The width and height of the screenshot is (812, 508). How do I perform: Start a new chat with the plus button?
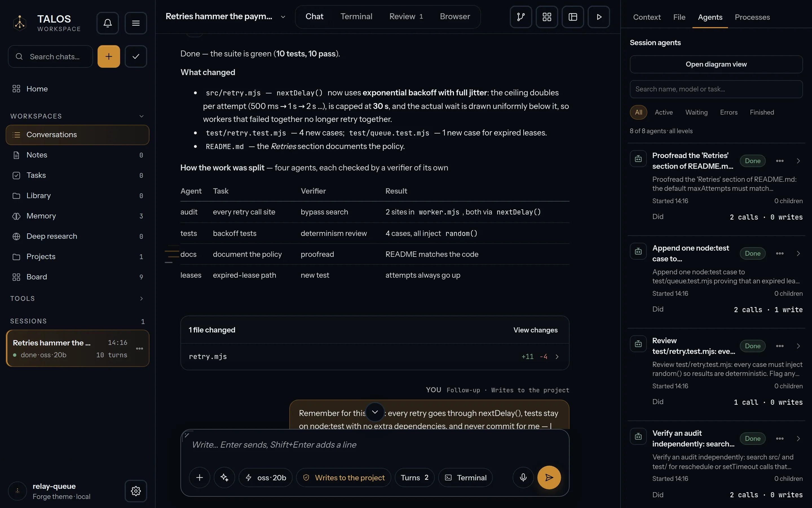(x=109, y=56)
